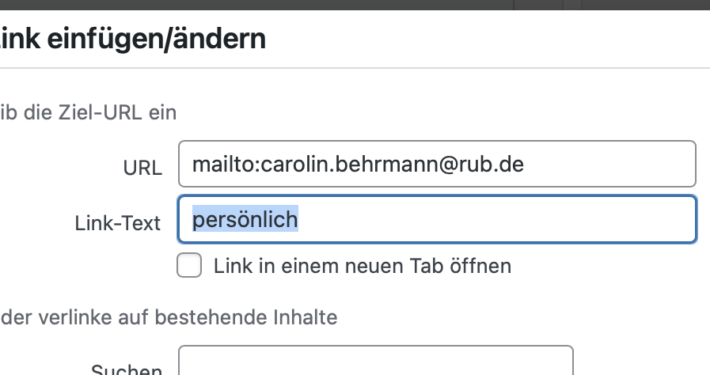Click the 'Link einfügen/ändern' dialog title
Image resolution: width=710 pixels, height=375 pixels.
[133, 38]
